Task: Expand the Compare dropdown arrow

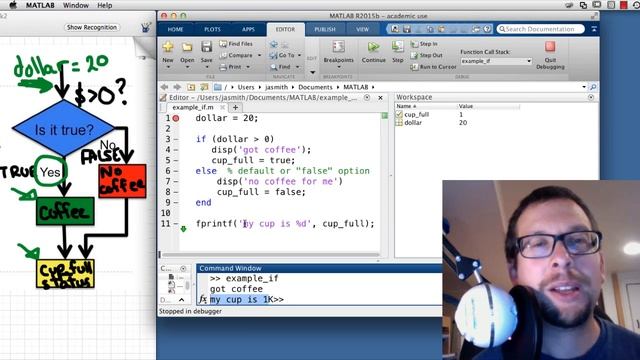Action: coord(259,55)
